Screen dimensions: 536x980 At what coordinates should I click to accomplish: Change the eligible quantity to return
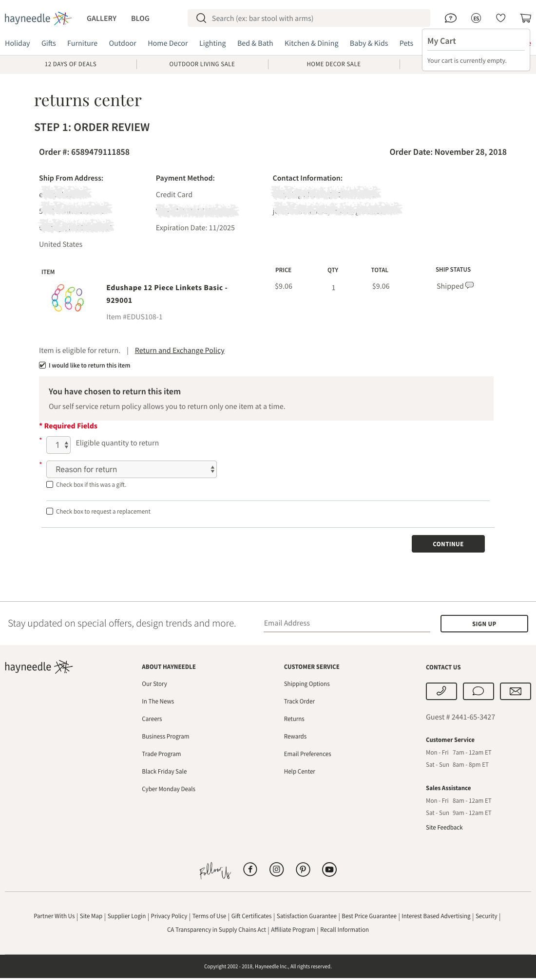(x=58, y=444)
